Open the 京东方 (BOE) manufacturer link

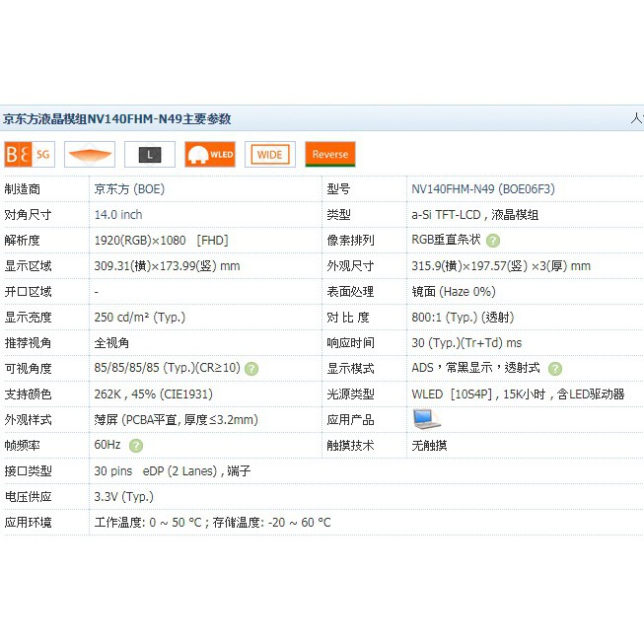[x=129, y=188]
